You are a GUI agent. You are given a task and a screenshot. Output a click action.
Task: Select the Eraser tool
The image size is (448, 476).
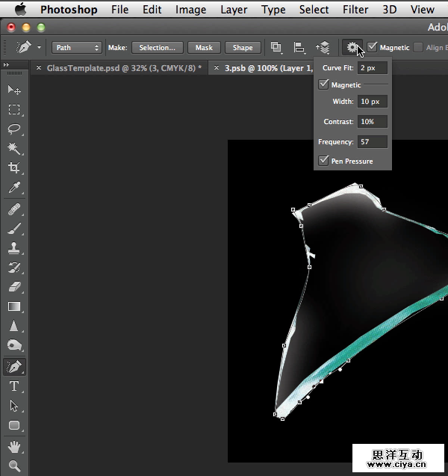pyautogui.click(x=14, y=287)
